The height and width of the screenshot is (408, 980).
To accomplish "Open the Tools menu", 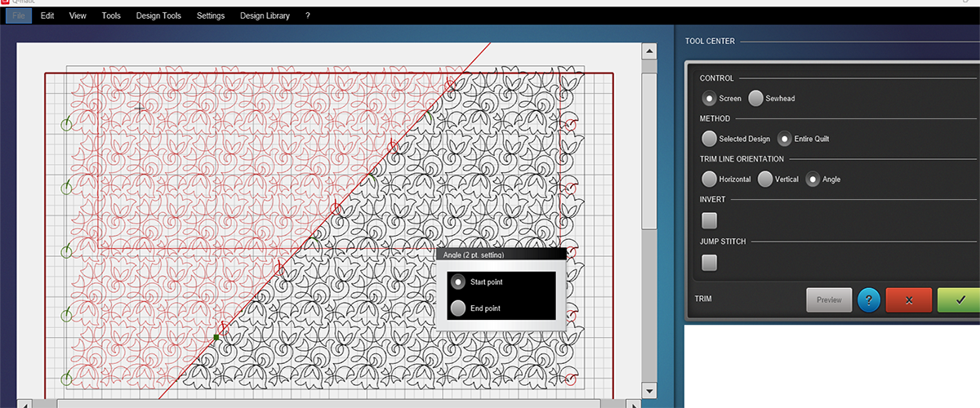I will click(x=111, y=16).
